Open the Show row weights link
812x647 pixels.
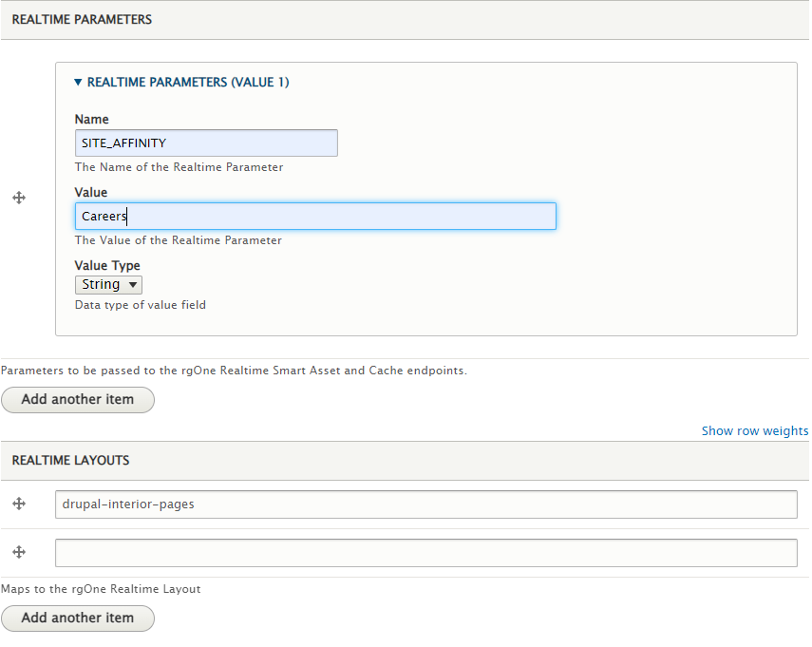[x=754, y=430]
